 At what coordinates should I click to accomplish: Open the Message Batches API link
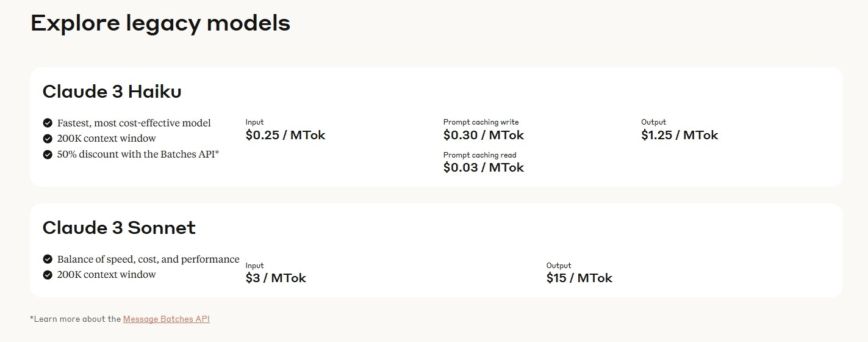point(166,319)
